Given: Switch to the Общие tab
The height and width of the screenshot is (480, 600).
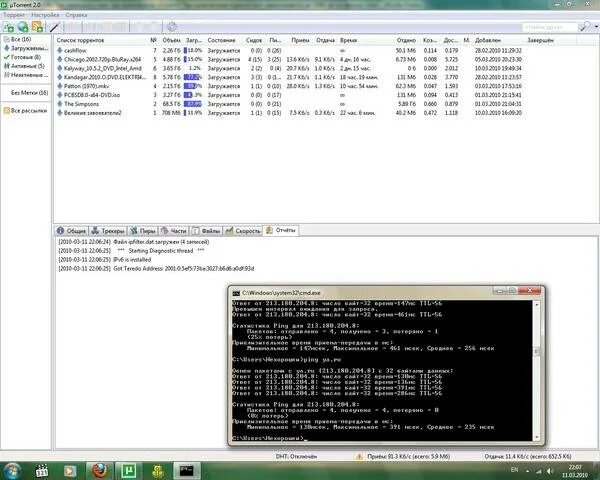Looking at the screenshot, I should click(72, 231).
